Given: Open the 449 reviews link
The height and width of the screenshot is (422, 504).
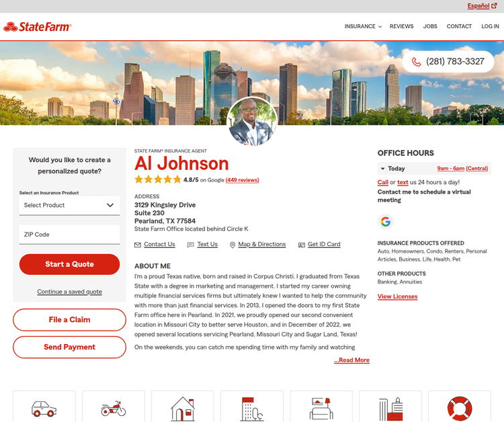Looking at the screenshot, I should coord(243,180).
